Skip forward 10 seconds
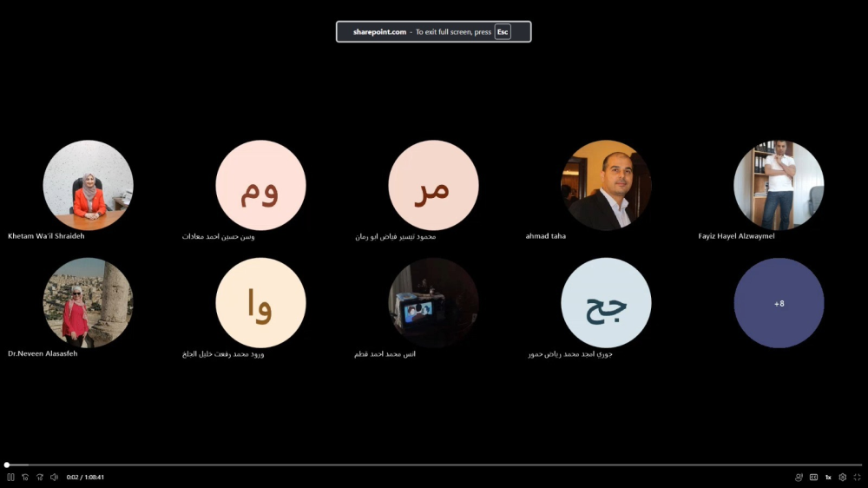 pyautogui.click(x=40, y=477)
